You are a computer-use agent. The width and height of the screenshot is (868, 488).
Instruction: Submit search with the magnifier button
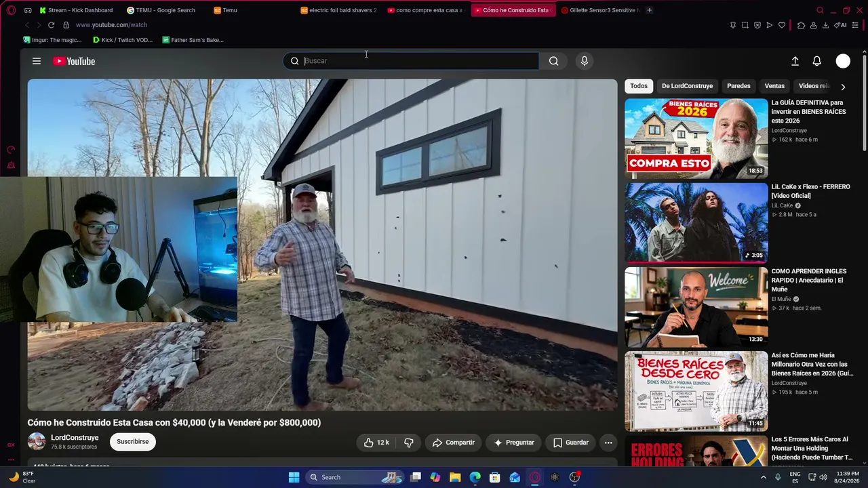pos(553,61)
